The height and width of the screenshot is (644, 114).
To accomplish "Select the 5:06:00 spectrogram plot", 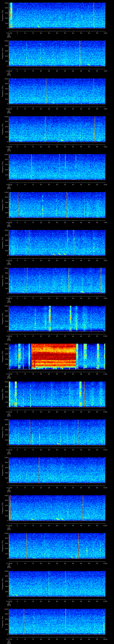I will [x=57, y=205].
